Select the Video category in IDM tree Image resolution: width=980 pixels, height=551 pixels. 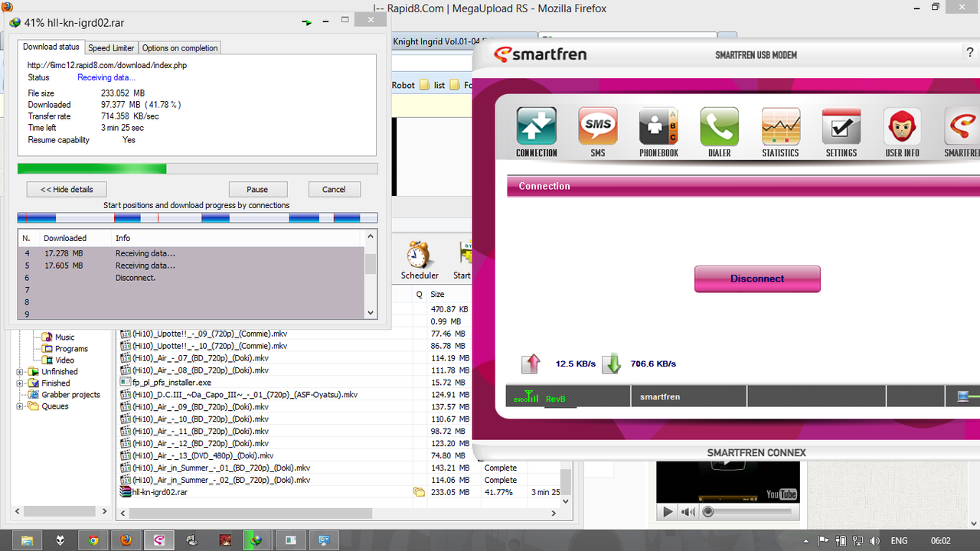click(64, 360)
